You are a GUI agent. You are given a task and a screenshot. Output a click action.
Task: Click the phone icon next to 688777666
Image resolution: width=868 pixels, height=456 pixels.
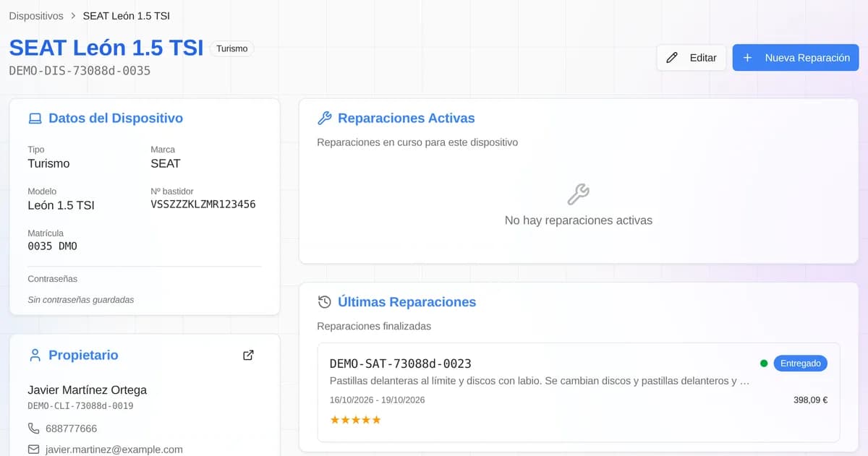tap(33, 429)
